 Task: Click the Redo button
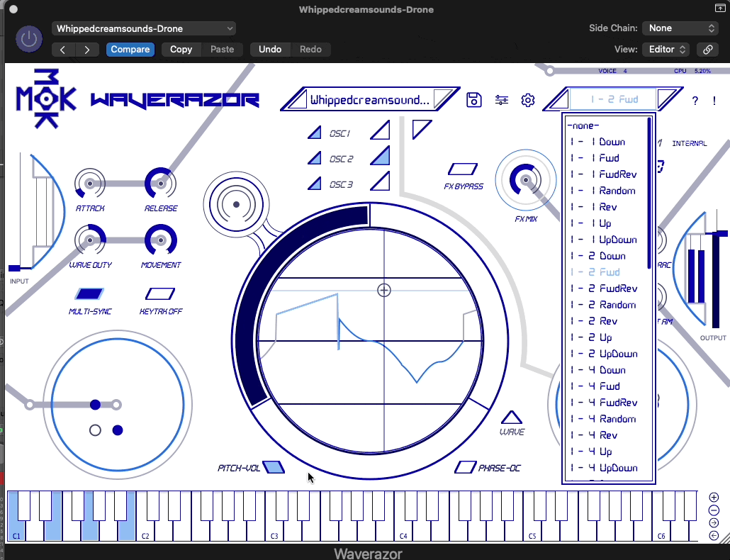310,50
